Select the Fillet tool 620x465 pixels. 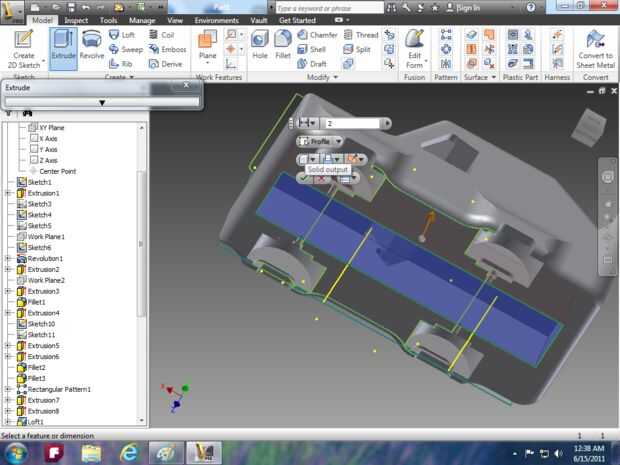tap(283, 45)
